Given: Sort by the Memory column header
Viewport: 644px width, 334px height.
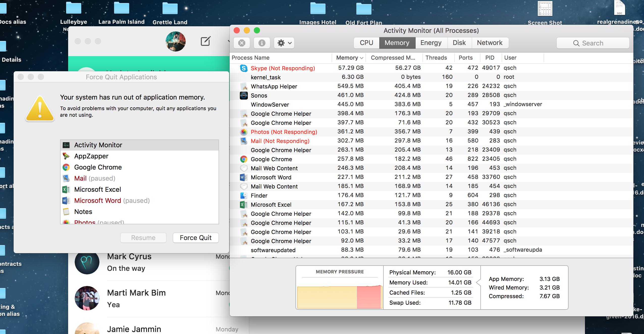Looking at the screenshot, I should coord(349,58).
